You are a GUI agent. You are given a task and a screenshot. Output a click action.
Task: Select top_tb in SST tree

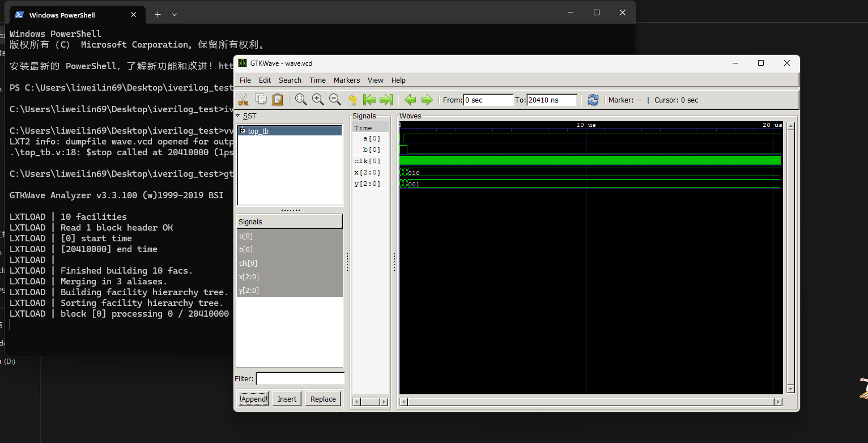pyautogui.click(x=258, y=131)
